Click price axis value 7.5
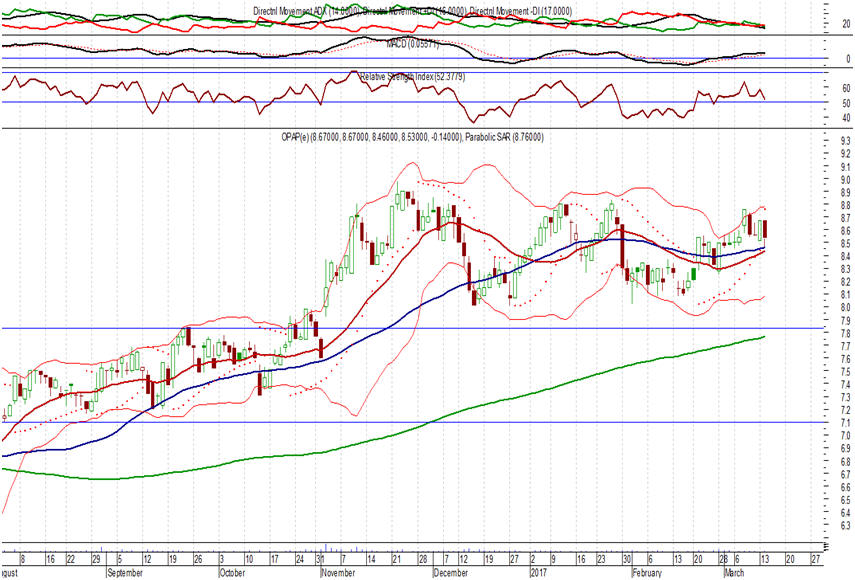The image size is (855, 580). pos(845,372)
